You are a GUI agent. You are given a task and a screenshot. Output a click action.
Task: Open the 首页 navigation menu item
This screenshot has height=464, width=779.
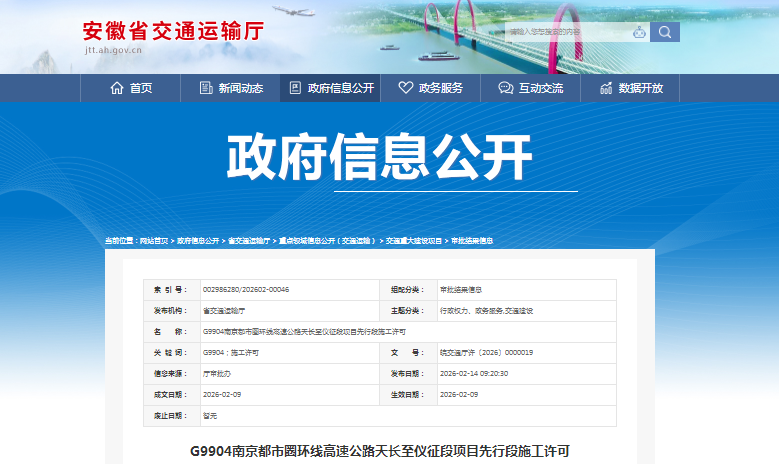click(141, 88)
